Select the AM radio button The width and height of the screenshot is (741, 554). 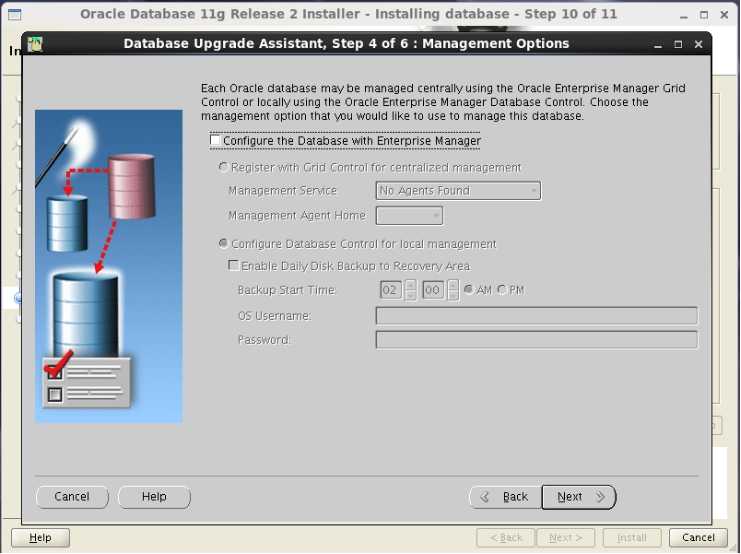tap(468, 289)
